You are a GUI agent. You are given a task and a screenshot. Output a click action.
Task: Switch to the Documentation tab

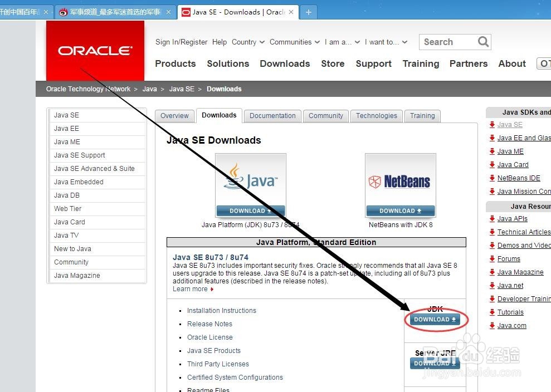(x=272, y=116)
